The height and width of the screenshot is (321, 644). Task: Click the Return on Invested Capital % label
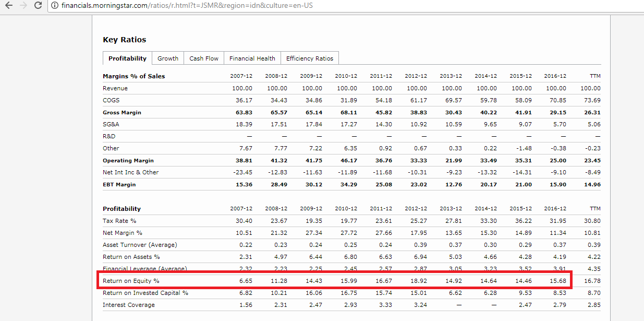pyautogui.click(x=145, y=293)
